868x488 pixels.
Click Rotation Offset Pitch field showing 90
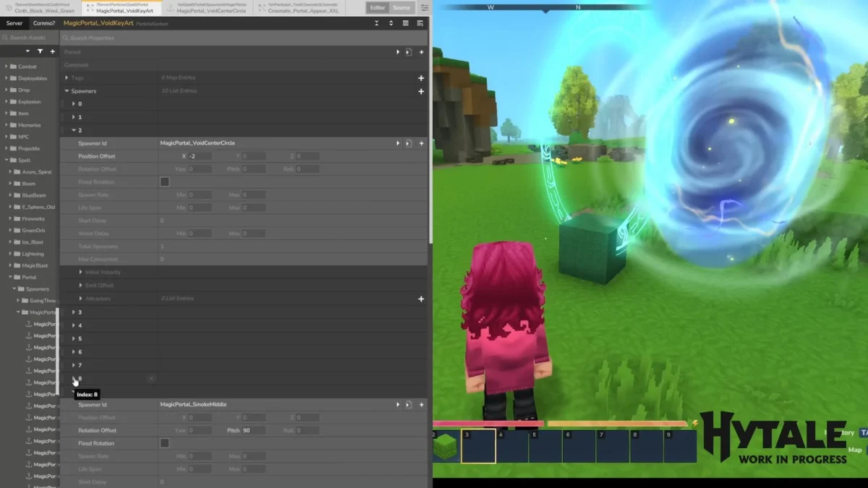coord(254,430)
